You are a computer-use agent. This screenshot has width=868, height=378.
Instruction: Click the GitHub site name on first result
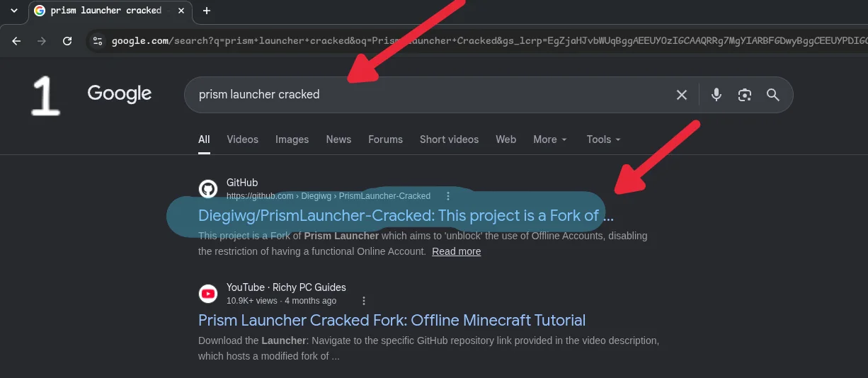(242, 183)
